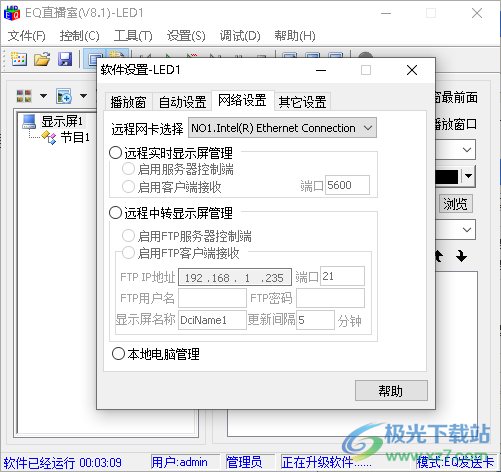This screenshot has height=472, width=501.
Task: Select 节目1 in the tree
Action: [x=75, y=137]
